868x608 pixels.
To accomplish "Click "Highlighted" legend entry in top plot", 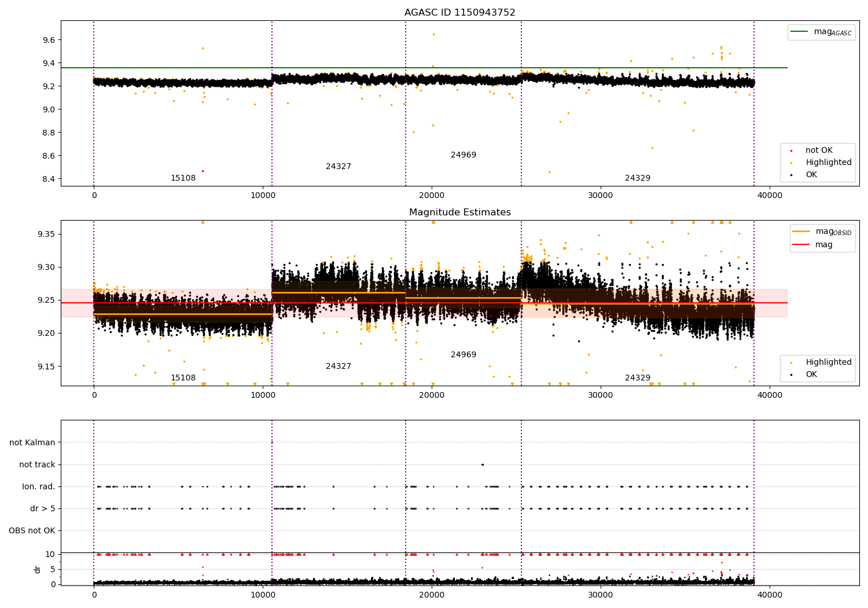I will pyautogui.click(x=828, y=163).
